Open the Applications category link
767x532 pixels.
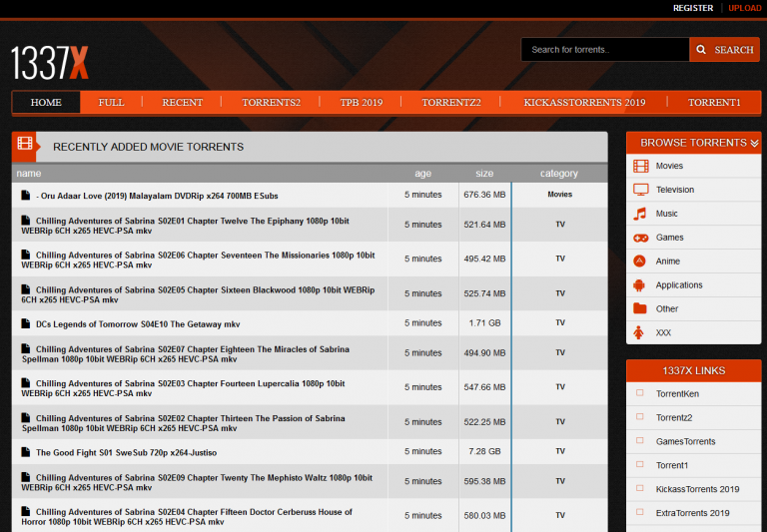coord(679,285)
